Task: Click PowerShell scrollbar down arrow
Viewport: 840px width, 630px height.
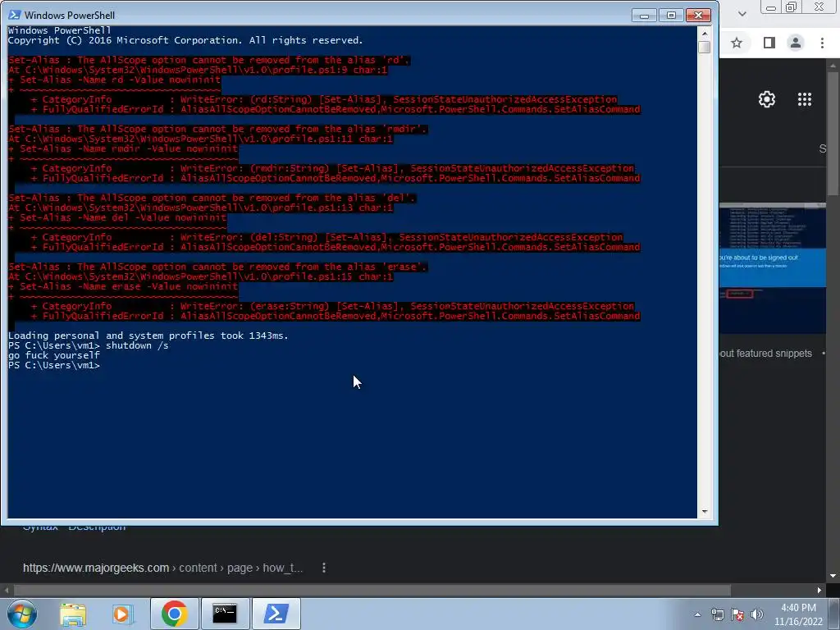Action: (x=705, y=512)
